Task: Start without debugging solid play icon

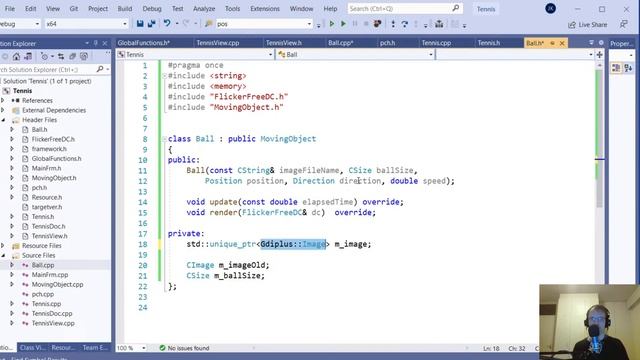Action: (343, 24)
